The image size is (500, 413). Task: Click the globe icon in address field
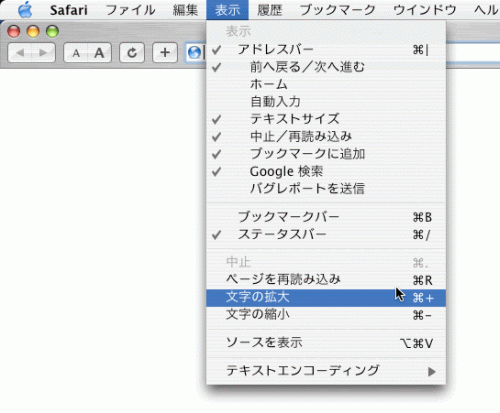click(x=194, y=53)
